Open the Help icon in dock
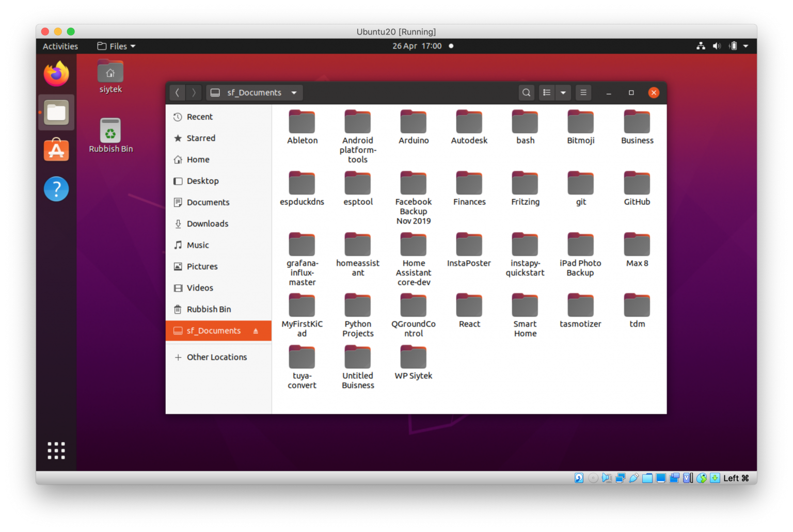 [x=56, y=189]
